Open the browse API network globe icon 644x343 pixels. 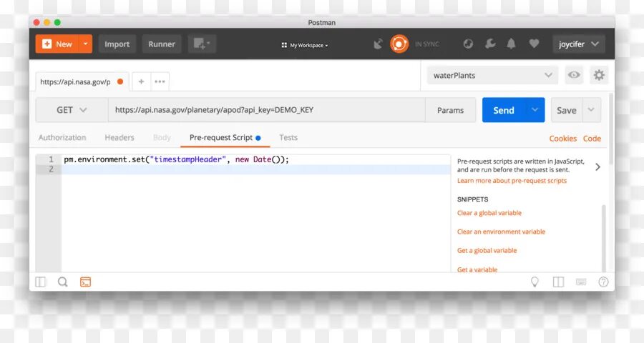[468, 44]
